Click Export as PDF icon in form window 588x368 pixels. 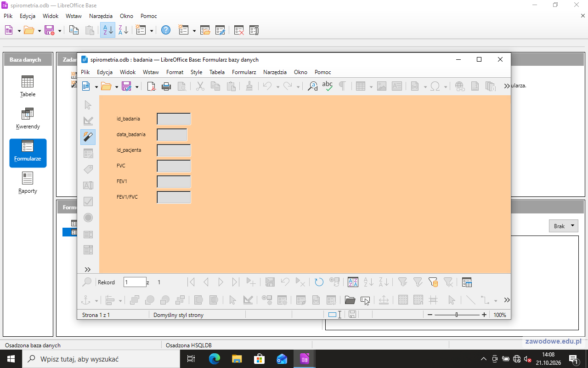point(151,86)
